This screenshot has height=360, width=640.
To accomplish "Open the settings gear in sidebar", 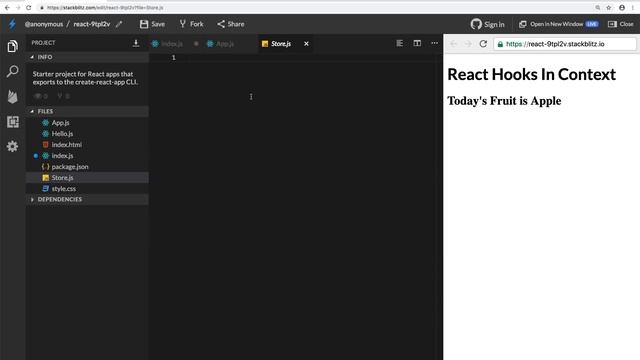I will pos(13,147).
